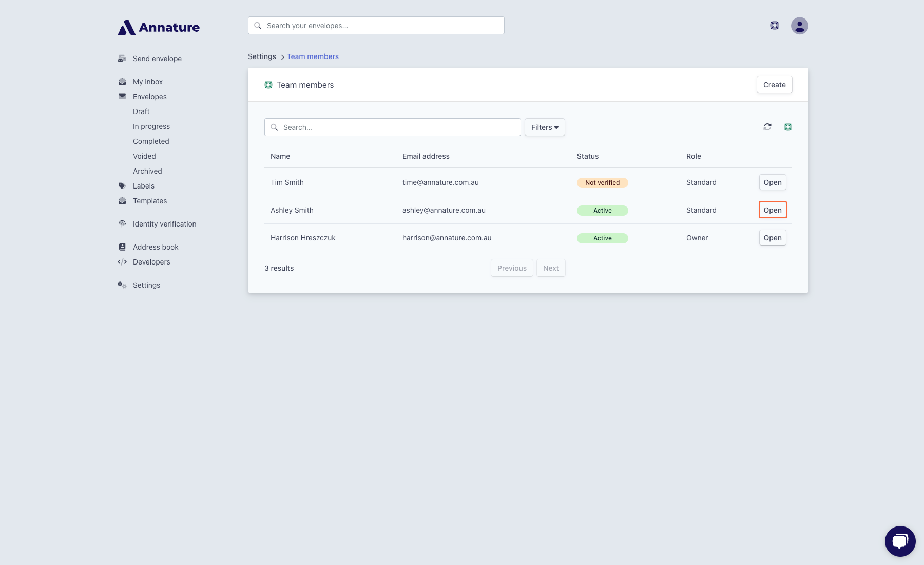The height and width of the screenshot is (565, 924).
Task: Expand the Filters dropdown
Action: tap(544, 127)
